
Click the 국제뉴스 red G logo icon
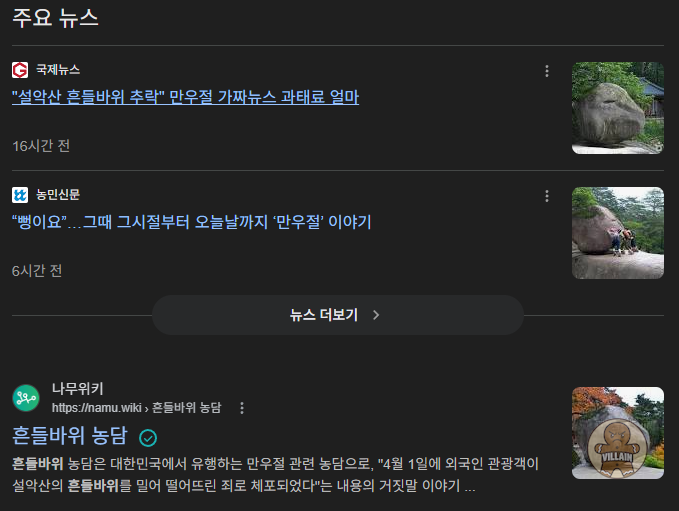[x=20, y=70]
